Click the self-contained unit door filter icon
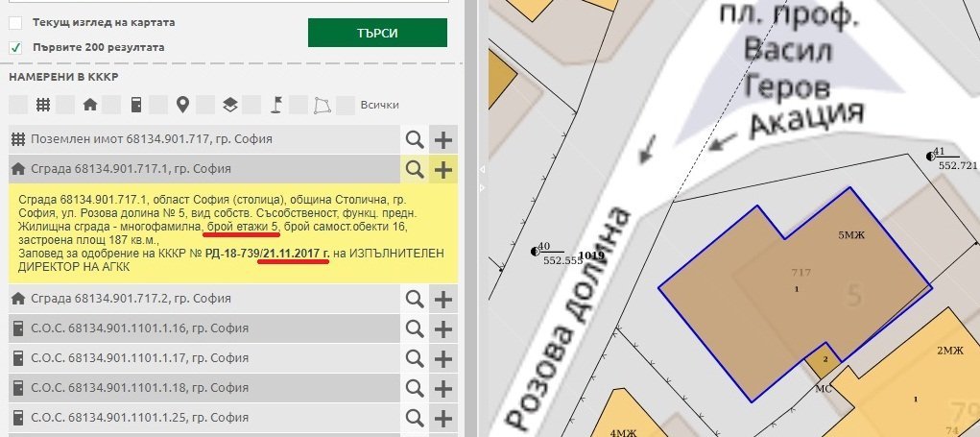The width and height of the screenshot is (980, 437). (136, 105)
